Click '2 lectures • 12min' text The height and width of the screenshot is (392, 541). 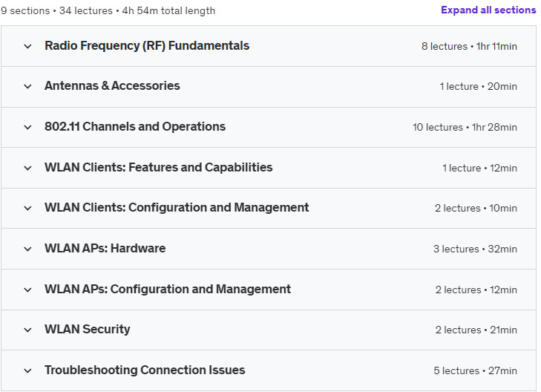point(476,290)
